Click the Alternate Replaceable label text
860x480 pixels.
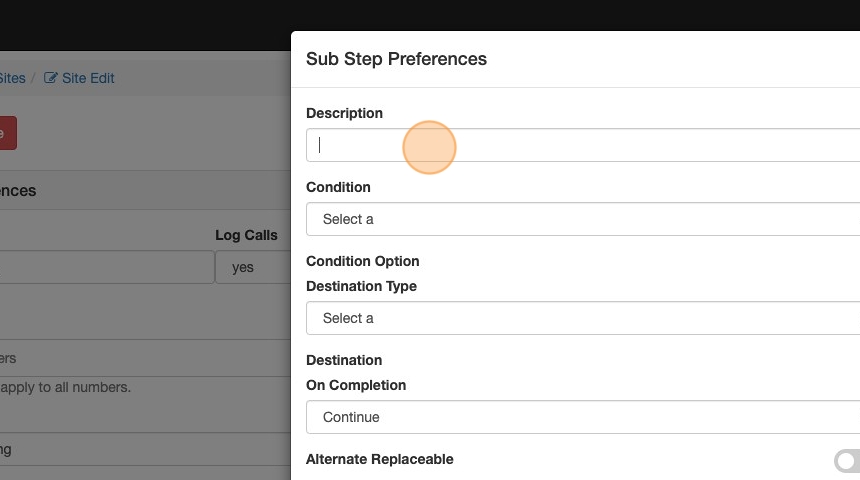pos(379,459)
